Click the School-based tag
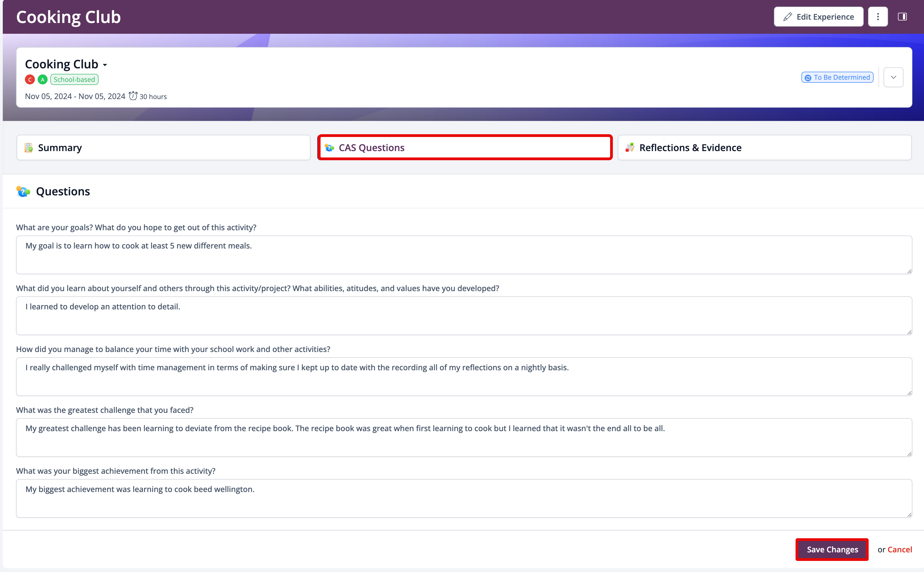The image size is (924, 572). pyautogui.click(x=74, y=79)
